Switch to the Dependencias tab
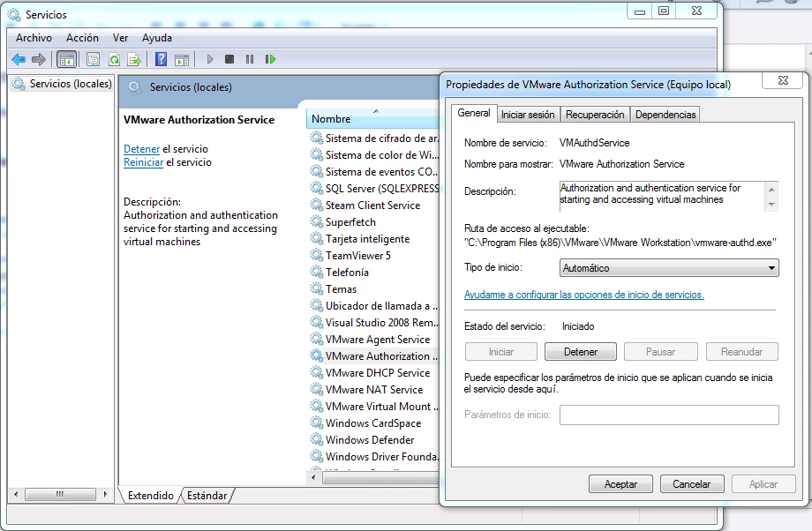 (x=665, y=115)
